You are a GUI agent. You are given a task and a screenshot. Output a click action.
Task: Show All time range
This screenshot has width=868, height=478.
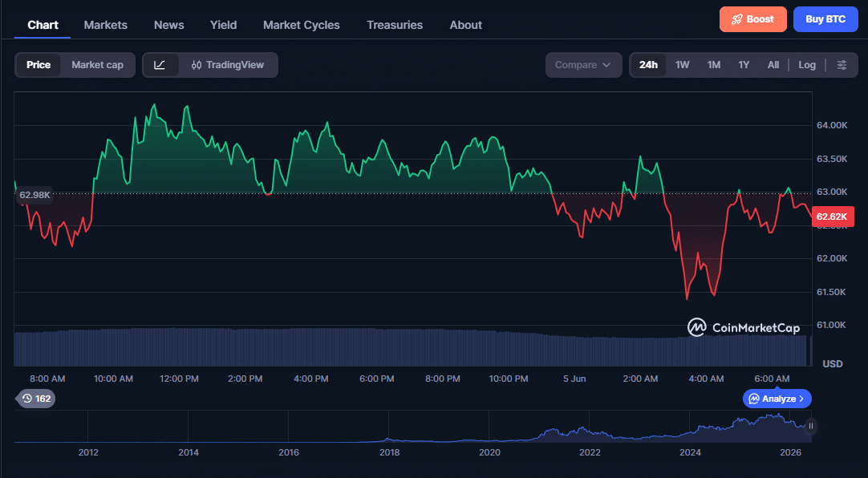(x=773, y=65)
